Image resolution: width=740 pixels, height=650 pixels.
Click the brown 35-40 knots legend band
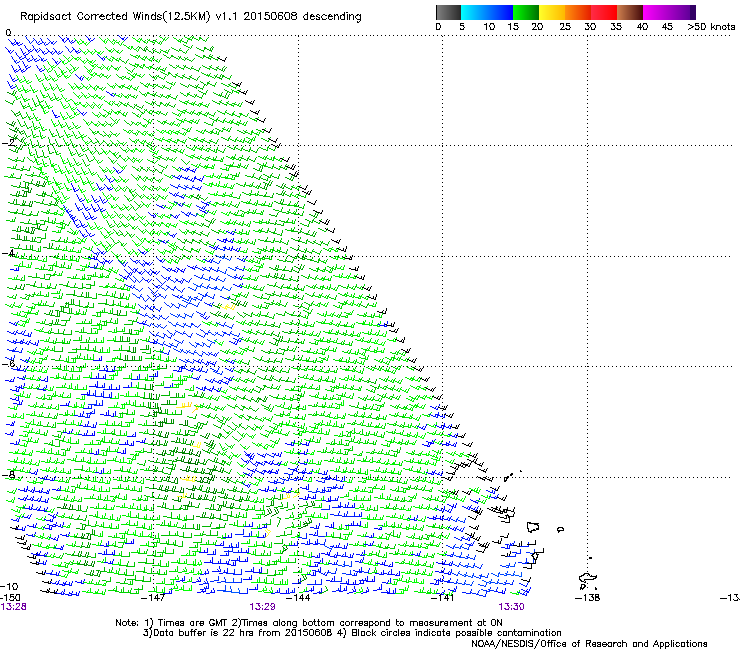[630, 12]
